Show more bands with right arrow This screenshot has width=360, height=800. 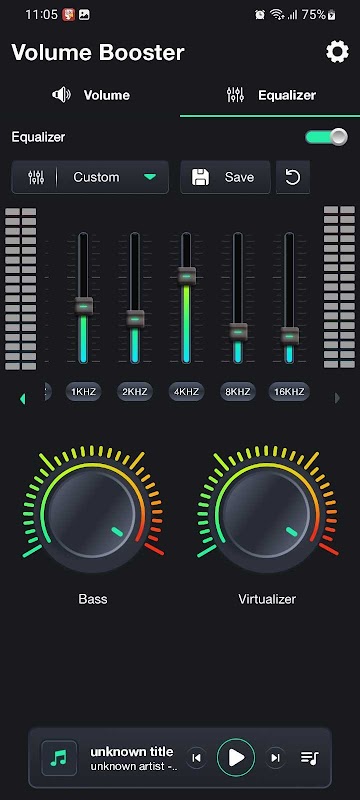point(337,398)
